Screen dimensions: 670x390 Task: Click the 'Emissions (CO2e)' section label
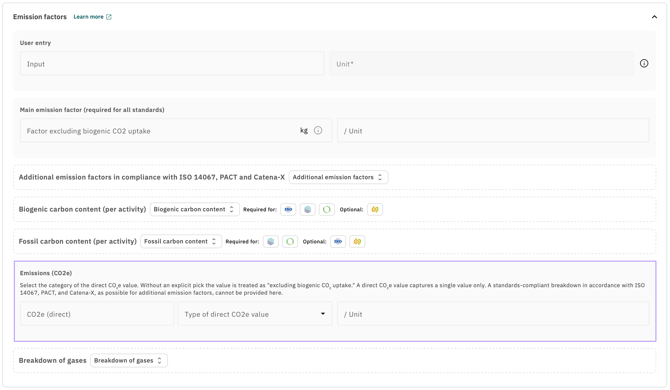[x=46, y=273]
